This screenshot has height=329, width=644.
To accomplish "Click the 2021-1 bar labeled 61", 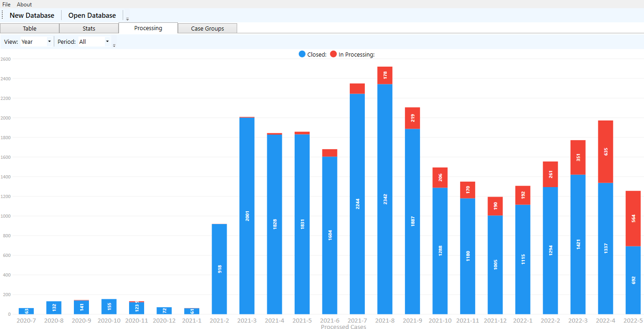I will tap(192, 311).
